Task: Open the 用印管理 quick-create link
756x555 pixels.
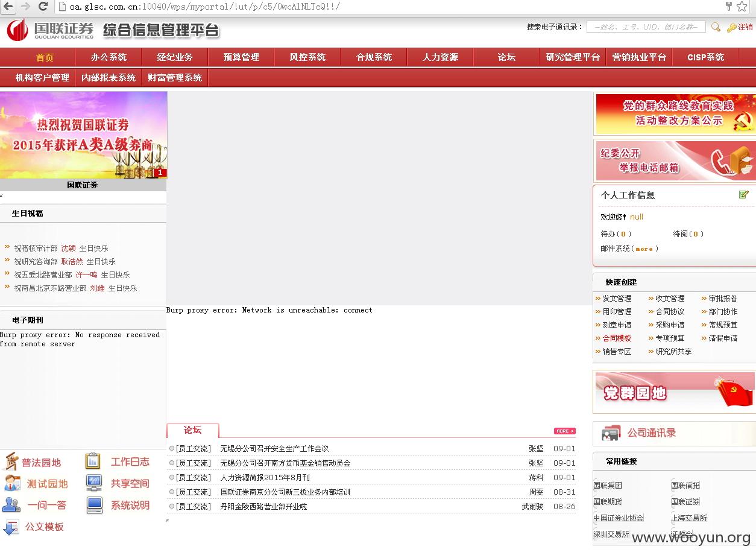Action: (617, 312)
